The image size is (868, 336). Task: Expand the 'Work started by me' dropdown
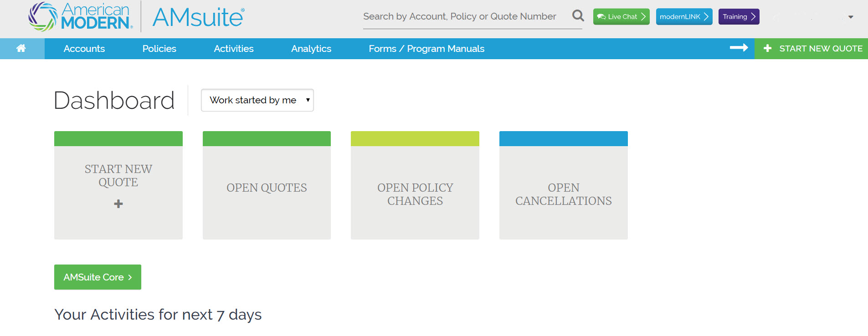(x=257, y=100)
